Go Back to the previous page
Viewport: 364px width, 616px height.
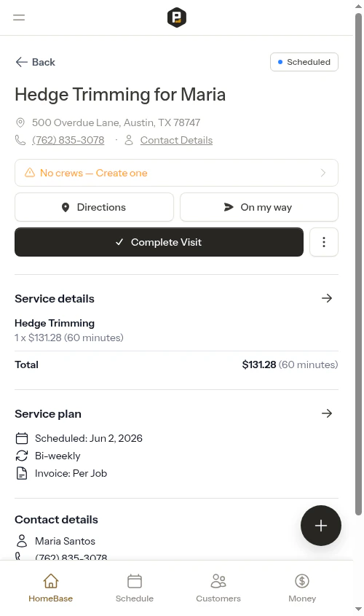pos(35,62)
